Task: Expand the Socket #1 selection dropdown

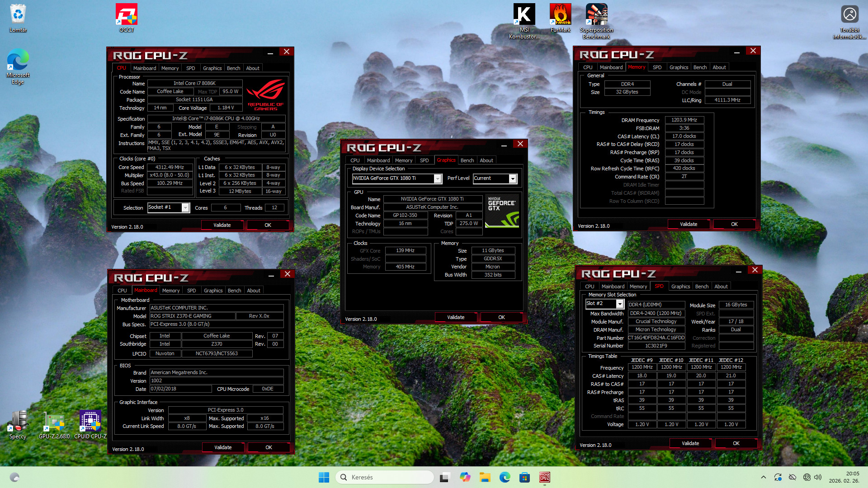Action: pyautogui.click(x=185, y=207)
